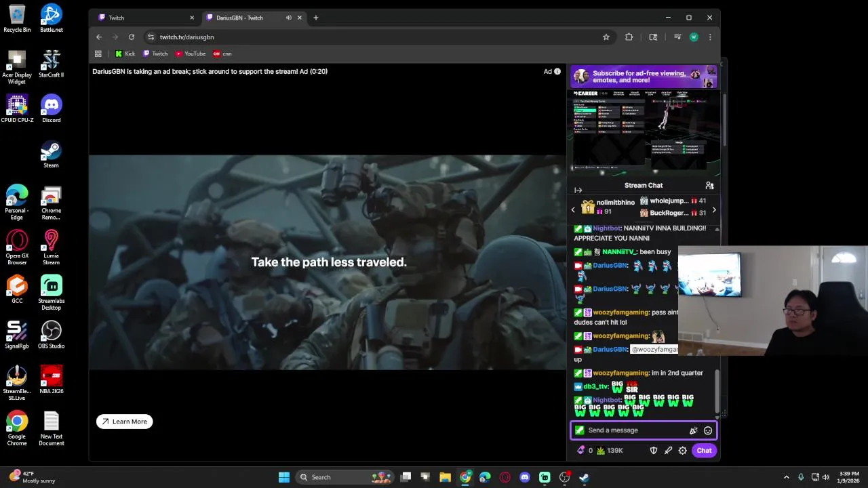This screenshot has height=488, width=868.
Task: Open the Chrome extensions puzzle icon
Action: click(x=629, y=37)
